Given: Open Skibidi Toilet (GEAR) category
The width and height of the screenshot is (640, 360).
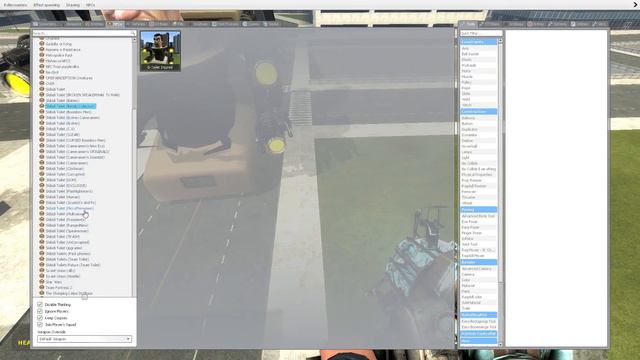Looking at the screenshot, I should 62,134.
